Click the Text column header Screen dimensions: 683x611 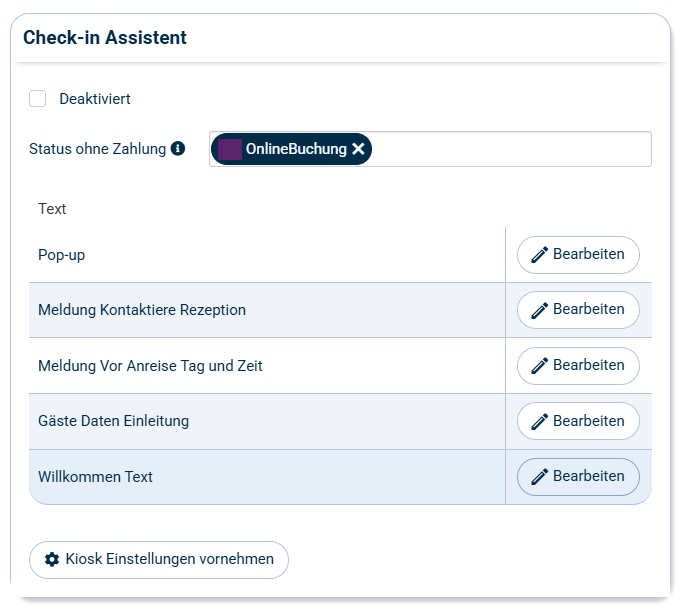click(52, 209)
